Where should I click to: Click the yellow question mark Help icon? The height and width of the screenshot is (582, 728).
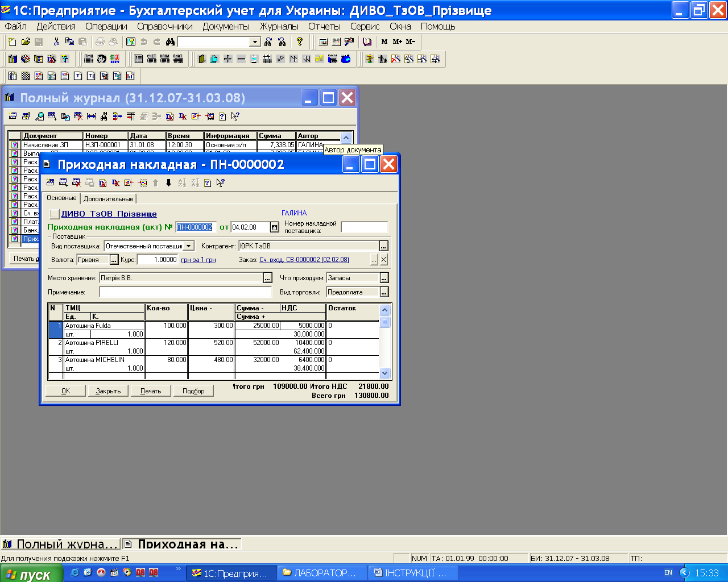click(x=300, y=41)
